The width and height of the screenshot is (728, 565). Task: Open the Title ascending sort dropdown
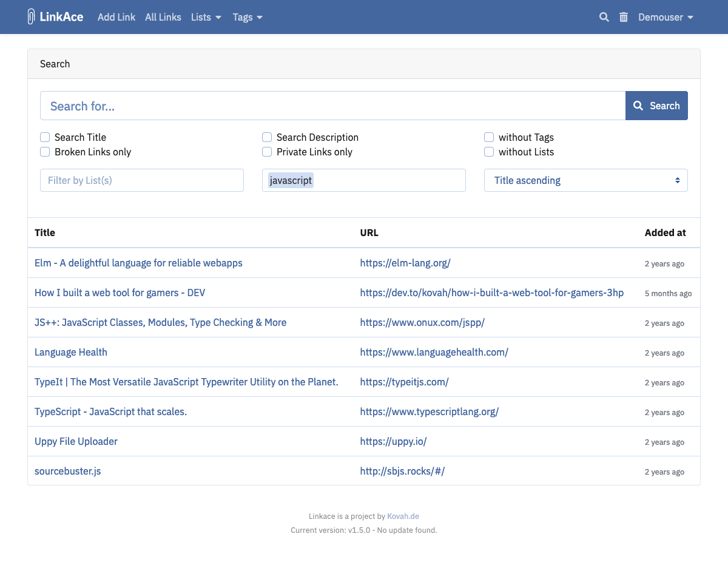[x=585, y=180]
